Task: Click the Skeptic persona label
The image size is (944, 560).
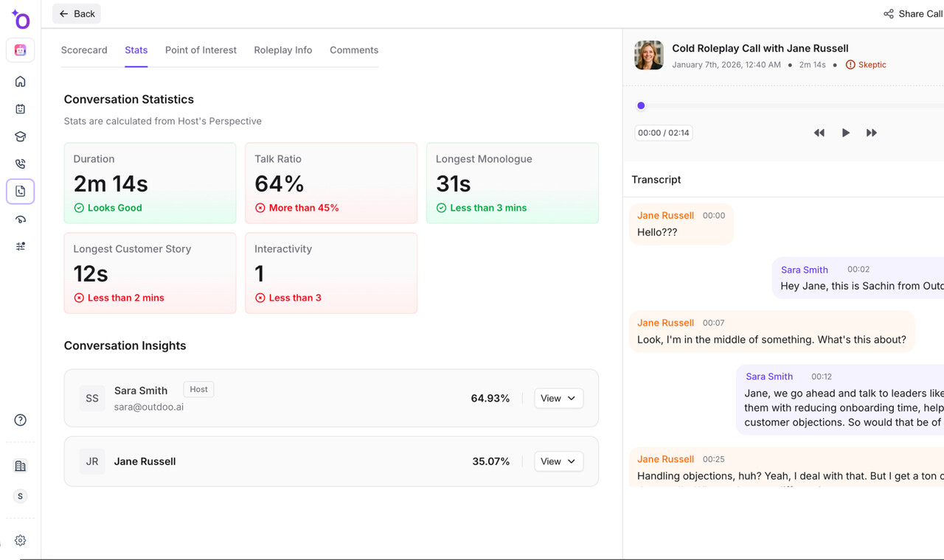Action: 872,65
